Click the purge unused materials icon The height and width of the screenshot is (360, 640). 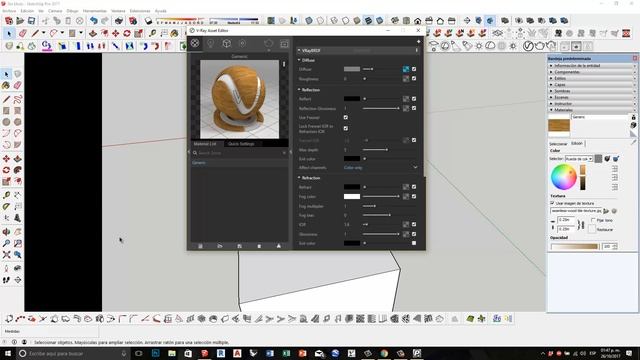278,246
